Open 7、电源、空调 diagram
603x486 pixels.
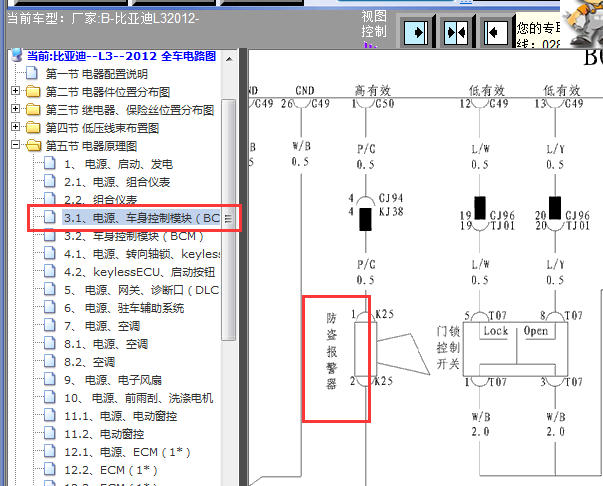coord(102,326)
